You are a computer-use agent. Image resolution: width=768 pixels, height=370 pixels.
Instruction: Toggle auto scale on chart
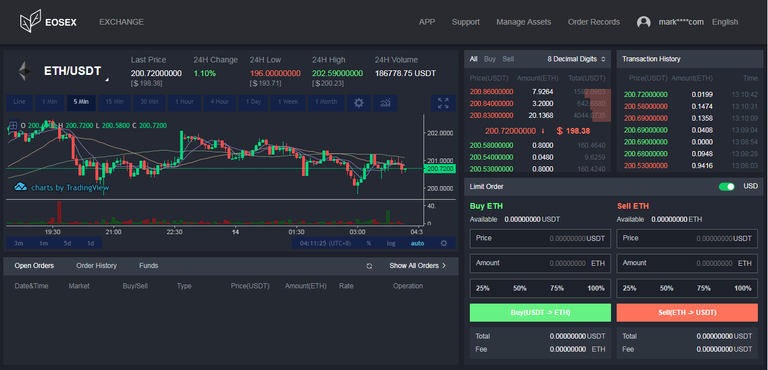[417, 243]
